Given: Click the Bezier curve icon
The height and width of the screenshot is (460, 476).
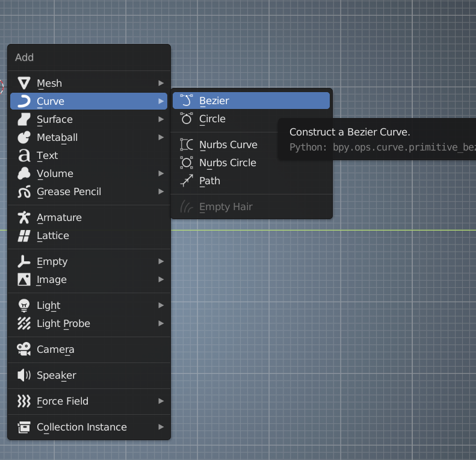Looking at the screenshot, I should coord(187,101).
